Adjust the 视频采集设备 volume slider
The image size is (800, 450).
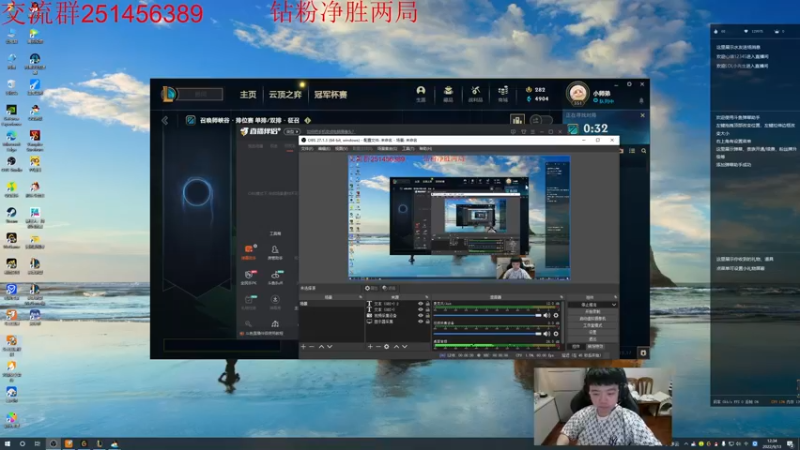488,334
